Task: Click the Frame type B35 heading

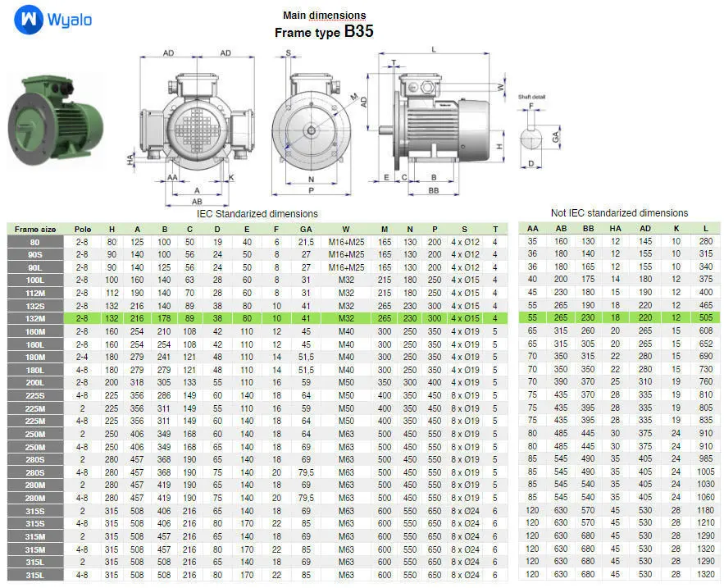Action: click(324, 31)
